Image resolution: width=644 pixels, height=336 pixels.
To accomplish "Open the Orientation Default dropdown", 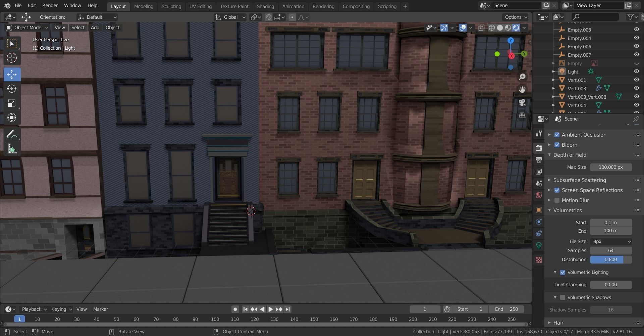I will pos(97,17).
